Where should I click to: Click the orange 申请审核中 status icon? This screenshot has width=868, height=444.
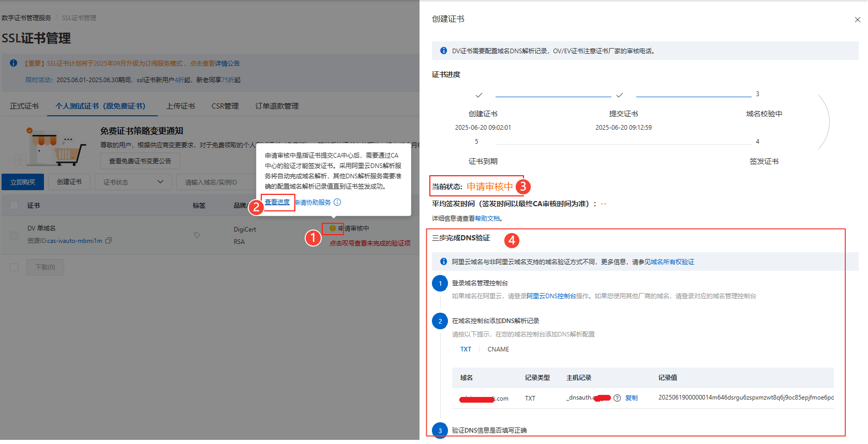pyautogui.click(x=333, y=228)
